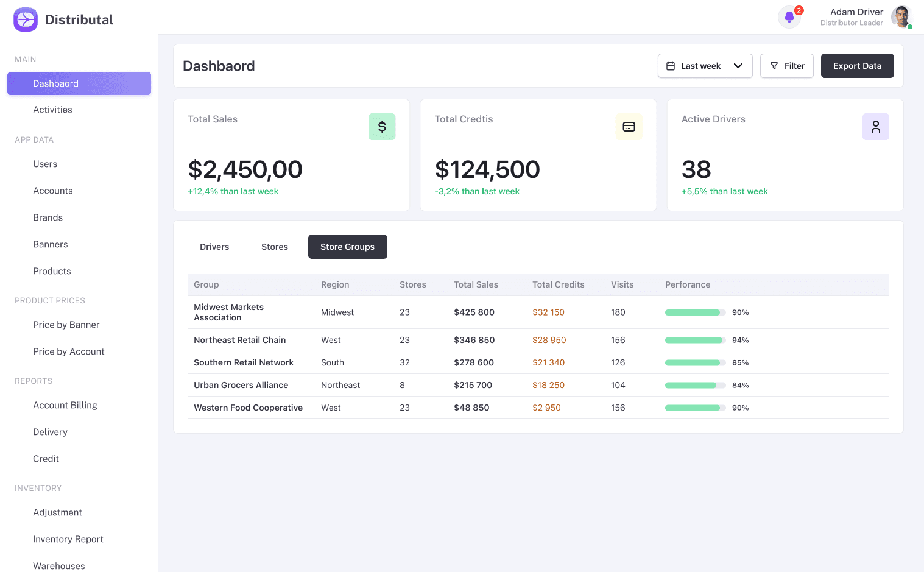Click the funnel icon beside Filter

click(774, 65)
